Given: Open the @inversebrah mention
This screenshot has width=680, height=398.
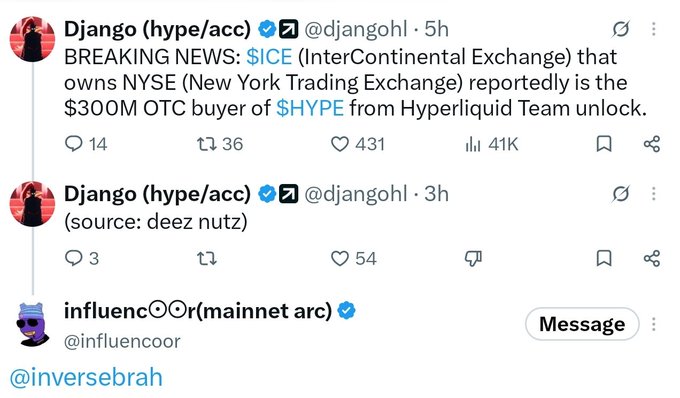Looking at the screenshot, I should [86, 377].
